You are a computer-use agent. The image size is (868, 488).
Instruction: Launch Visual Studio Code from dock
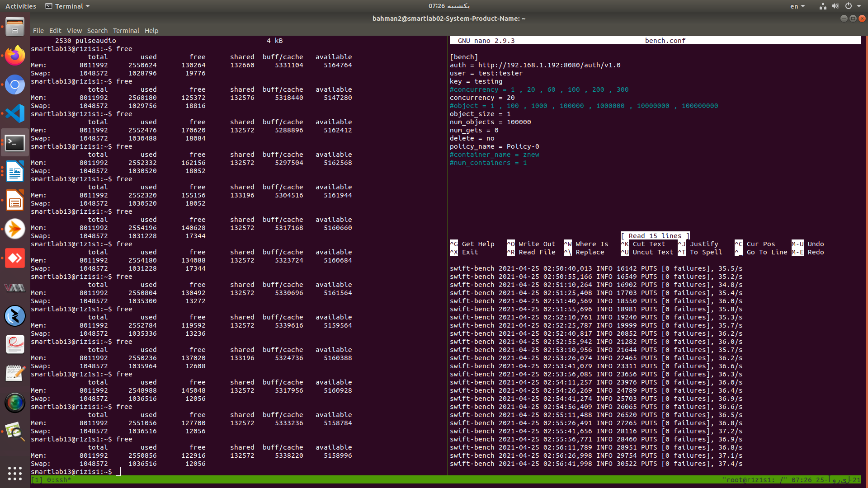pos(15,113)
